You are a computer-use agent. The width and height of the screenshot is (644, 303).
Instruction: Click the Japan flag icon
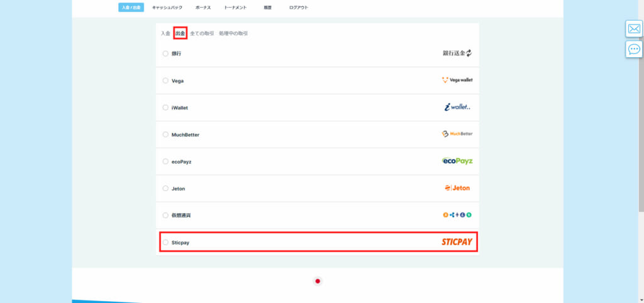pos(318,281)
